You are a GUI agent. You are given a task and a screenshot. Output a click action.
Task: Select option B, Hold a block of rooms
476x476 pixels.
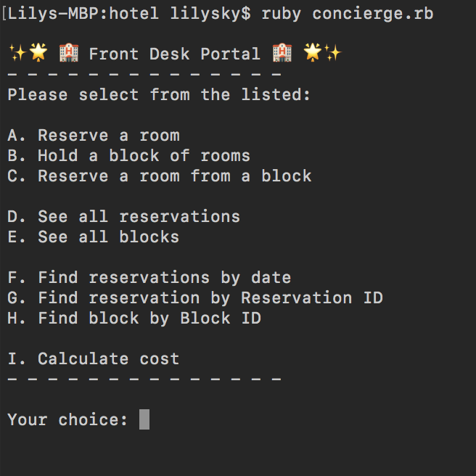pos(128,156)
